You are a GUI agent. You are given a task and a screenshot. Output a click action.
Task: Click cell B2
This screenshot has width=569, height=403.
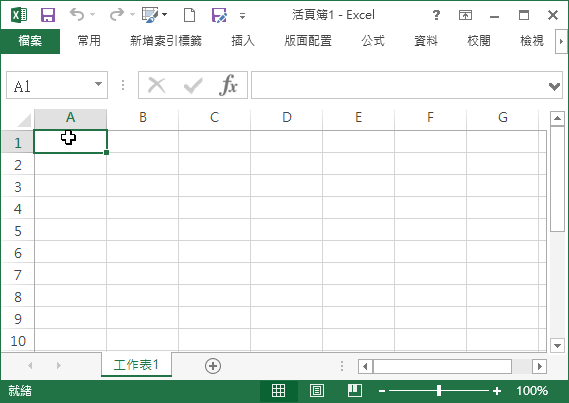click(143, 164)
